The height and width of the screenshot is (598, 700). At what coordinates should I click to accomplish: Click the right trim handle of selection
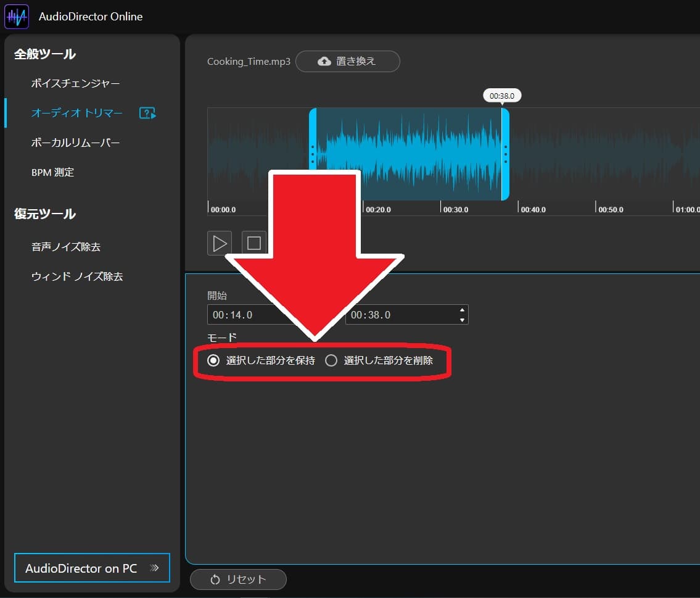click(505, 154)
